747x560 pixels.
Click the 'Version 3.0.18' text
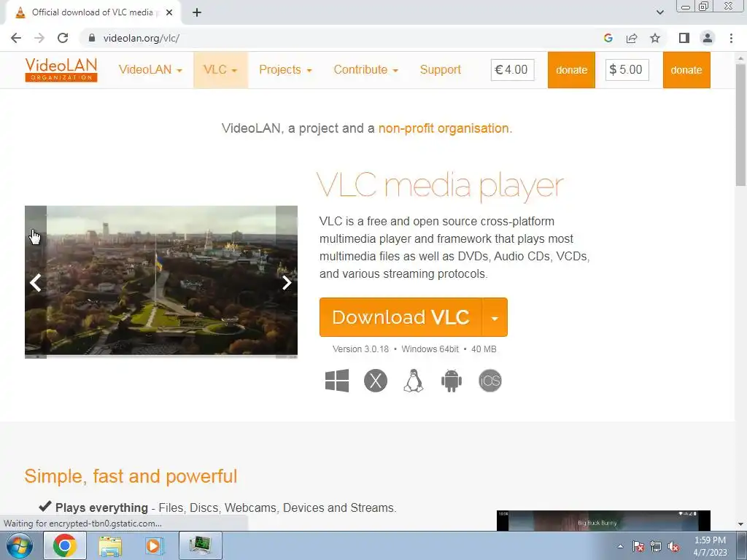pyautogui.click(x=360, y=349)
